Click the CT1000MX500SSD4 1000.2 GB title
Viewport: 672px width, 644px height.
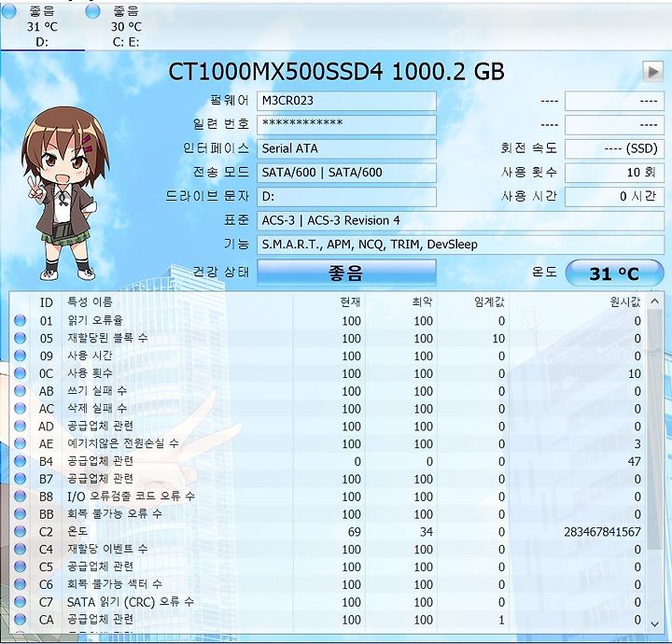coord(336,71)
